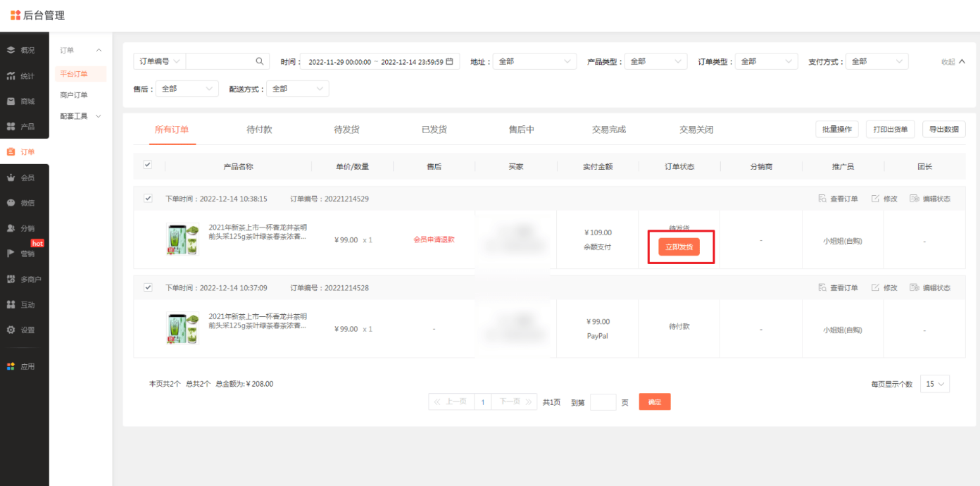This screenshot has height=486, width=980.
Task: Collapse the filter panel with 收起
Action: [953, 62]
